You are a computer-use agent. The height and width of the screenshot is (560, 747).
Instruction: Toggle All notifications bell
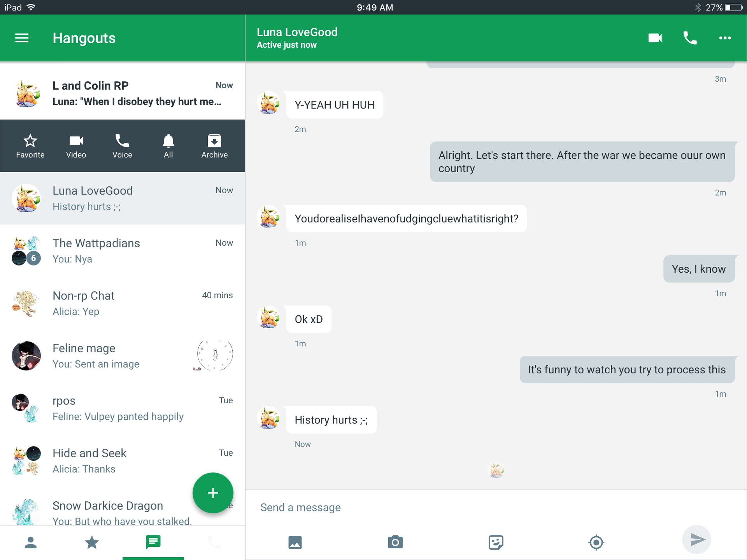tap(168, 146)
